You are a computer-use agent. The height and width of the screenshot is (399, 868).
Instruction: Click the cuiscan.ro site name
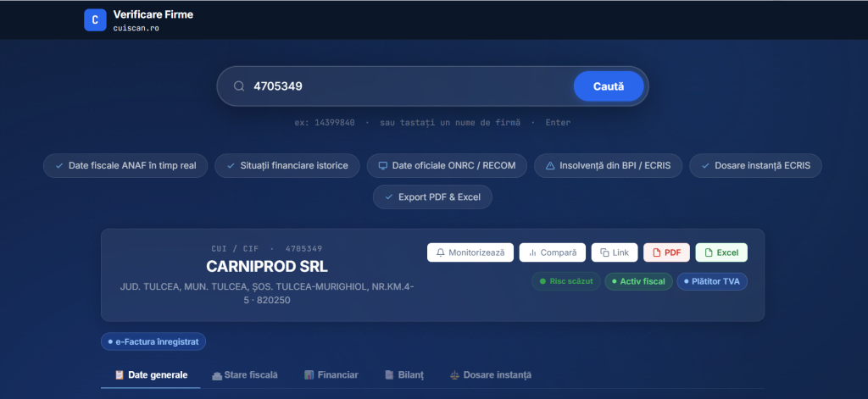pyautogui.click(x=136, y=28)
